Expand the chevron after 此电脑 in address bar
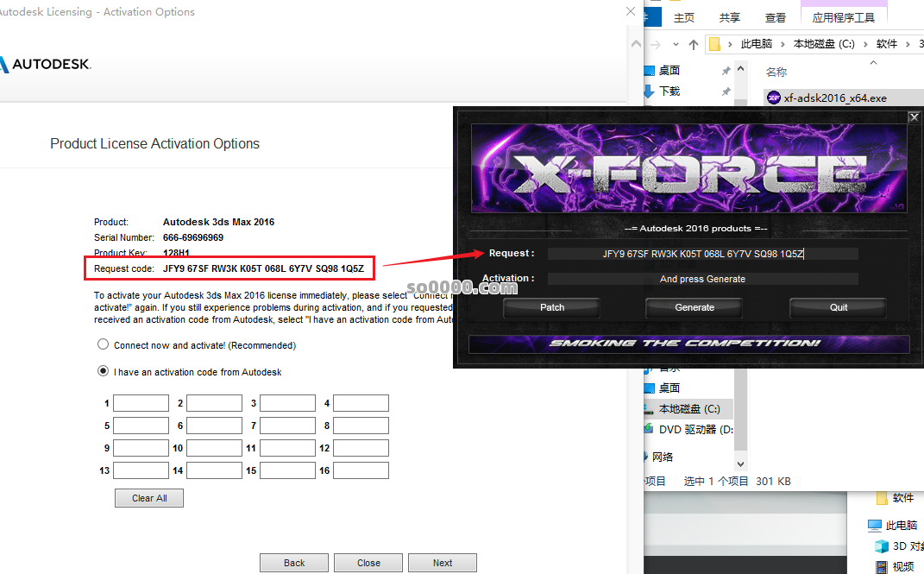The image size is (924, 574). pyautogui.click(x=783, y=44)
